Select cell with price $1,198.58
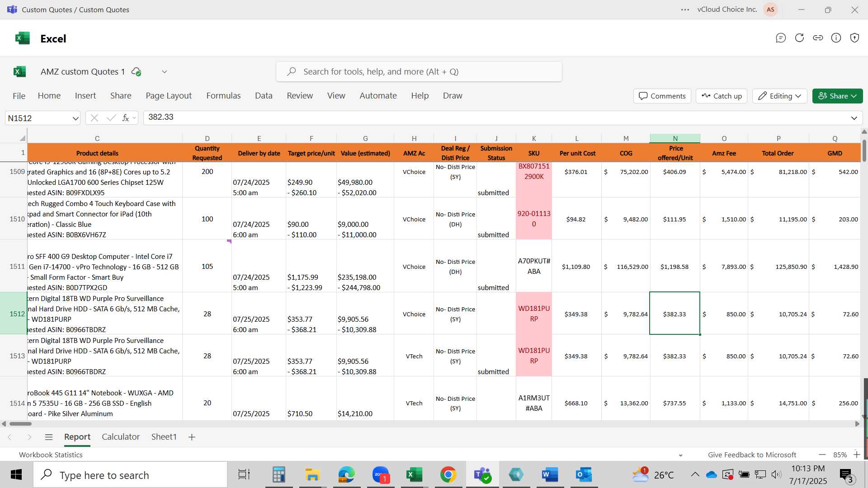This screenshot has height=488, width=868. 675,267
